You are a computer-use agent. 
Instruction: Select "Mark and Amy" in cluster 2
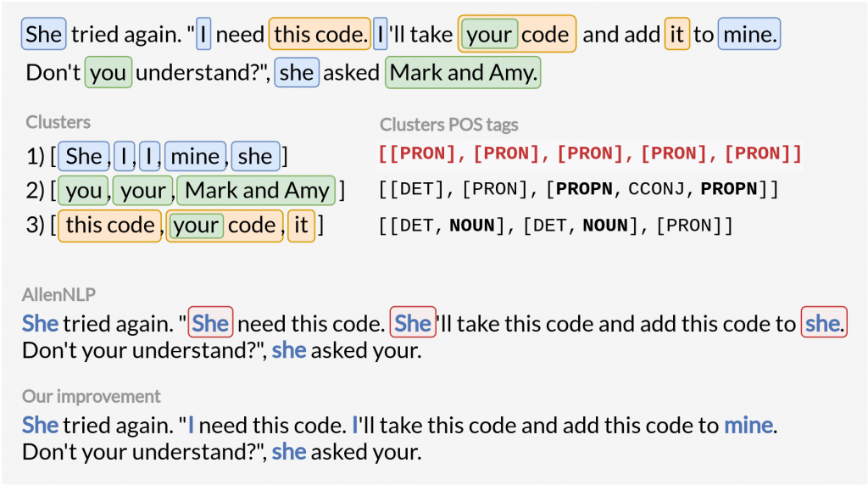(x=257, y=191)
